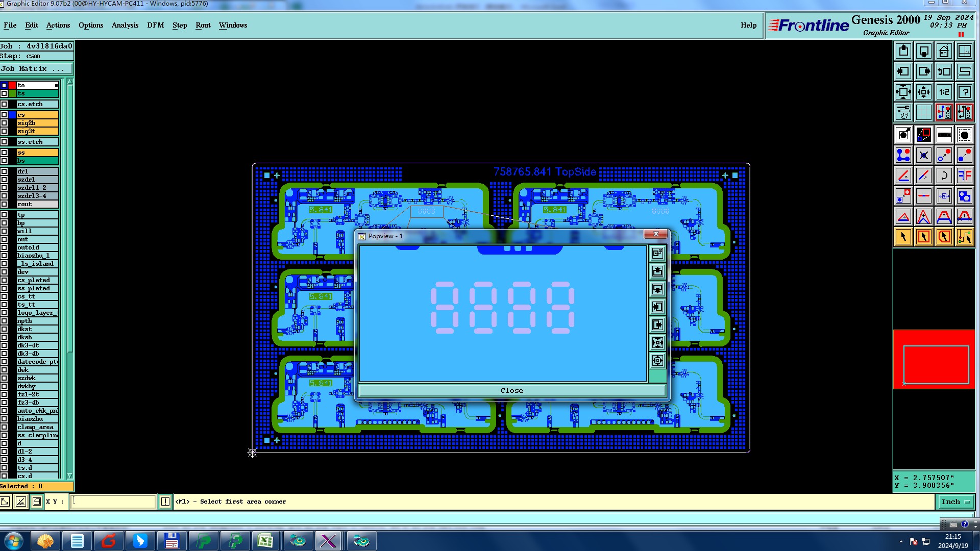980x551 pixels.
Task: Click the rotate feature icon
Action: [944, 176]
